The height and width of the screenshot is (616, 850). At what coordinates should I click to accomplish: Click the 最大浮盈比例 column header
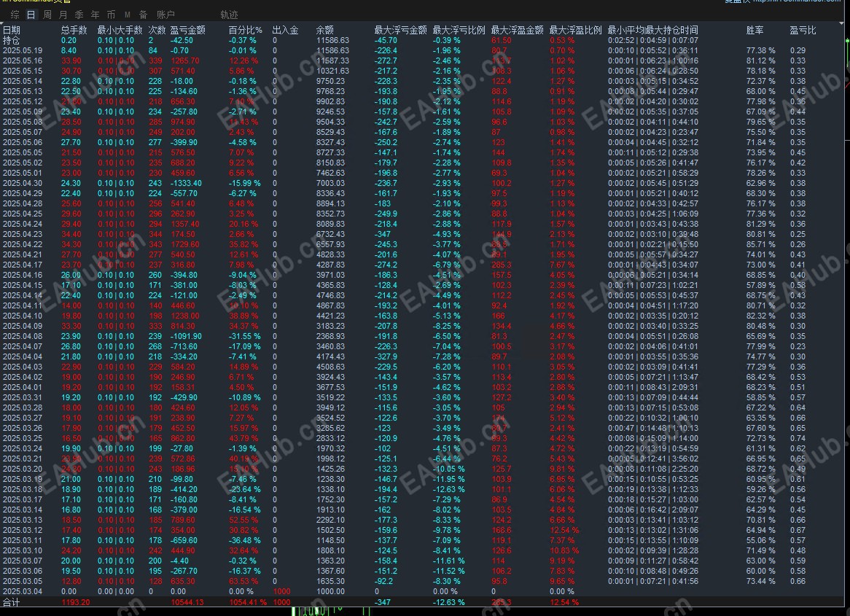pos(576,30)
